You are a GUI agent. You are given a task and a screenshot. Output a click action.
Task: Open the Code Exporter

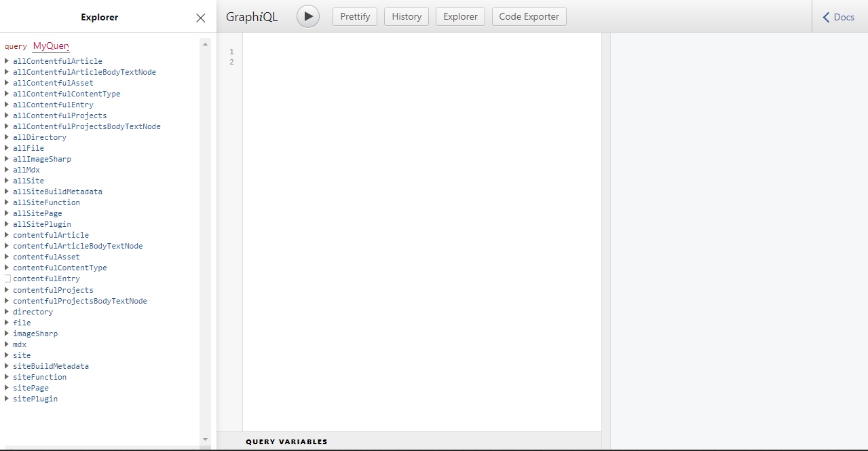(x=529, y=16)
